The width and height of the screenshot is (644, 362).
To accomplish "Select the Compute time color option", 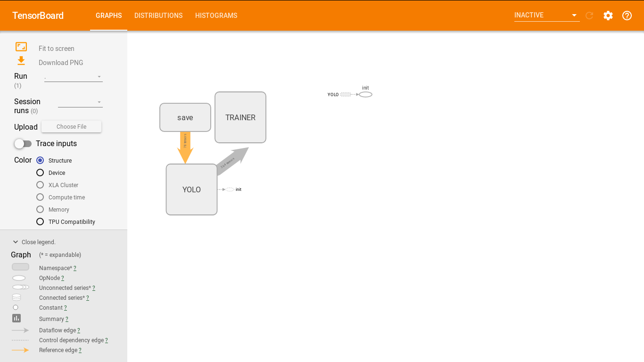I will pos(40,197).
